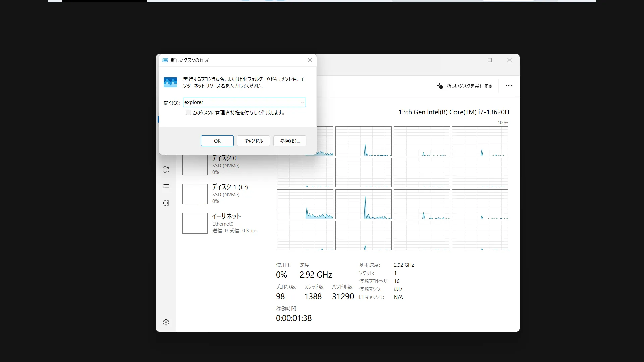644x362 pixels.
Task: Open Task Manager Settings via the gear icon
Action: point(166,322)
